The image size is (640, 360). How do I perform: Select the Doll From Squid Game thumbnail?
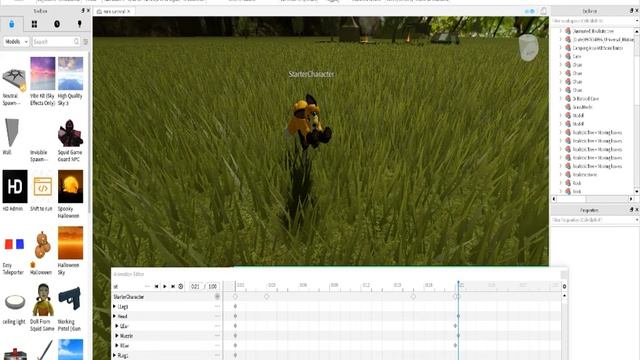(42, 300)
